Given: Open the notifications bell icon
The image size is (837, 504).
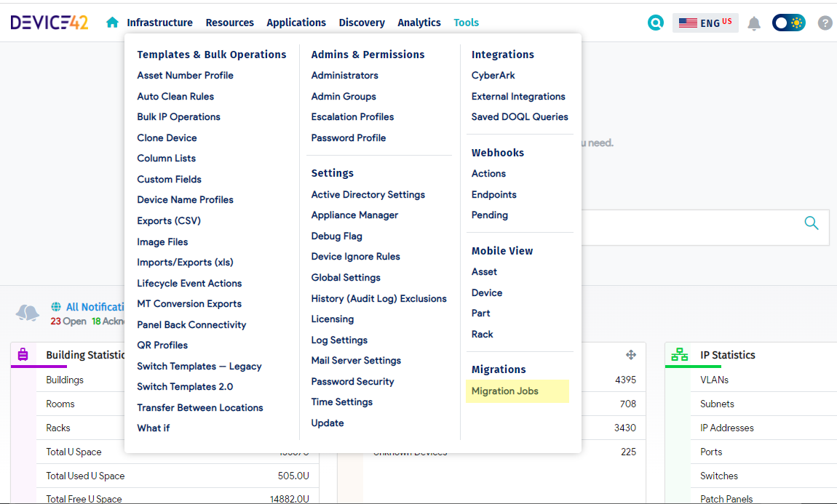Looking at the screenshot, I should [754, 23].
